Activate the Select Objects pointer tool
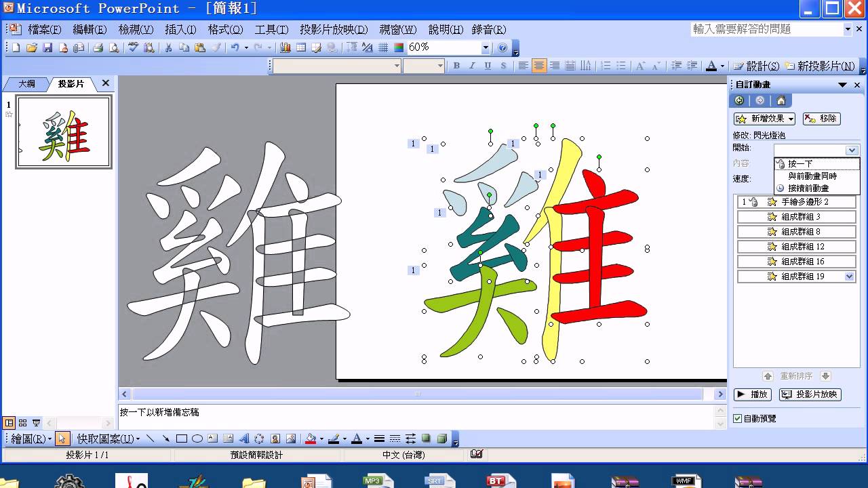The height and width of the screenshot is (488, 868). [62, 439]
